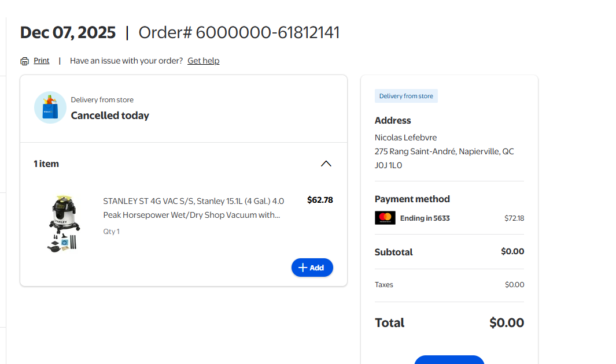616x364 pixels.
Task: Click the Delivery from store badge
Action: 406,96
